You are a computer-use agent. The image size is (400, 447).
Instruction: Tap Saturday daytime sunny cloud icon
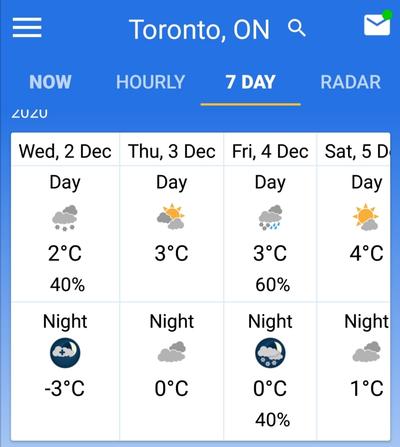(x=366, y=217)
